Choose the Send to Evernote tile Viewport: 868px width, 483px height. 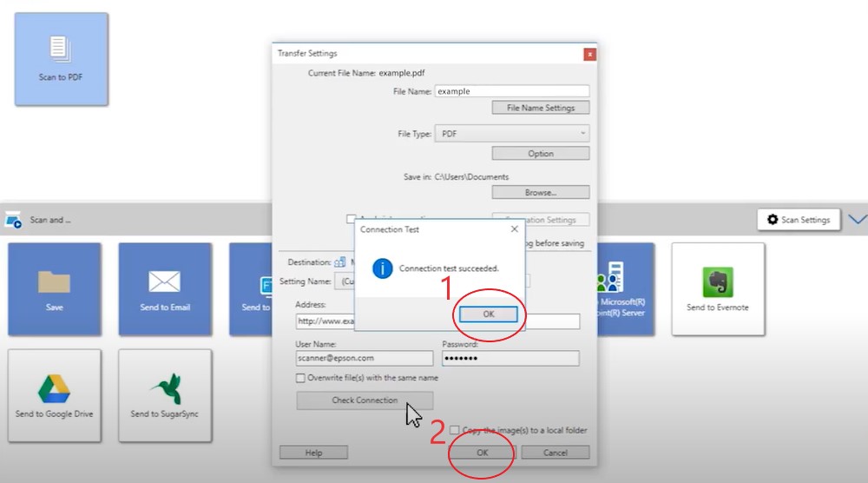click(717, 288)
